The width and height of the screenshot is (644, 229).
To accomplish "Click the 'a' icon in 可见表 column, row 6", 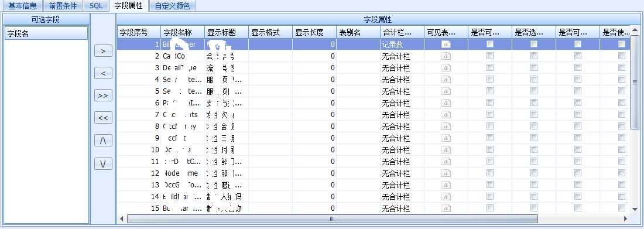I will coord(446,102).
